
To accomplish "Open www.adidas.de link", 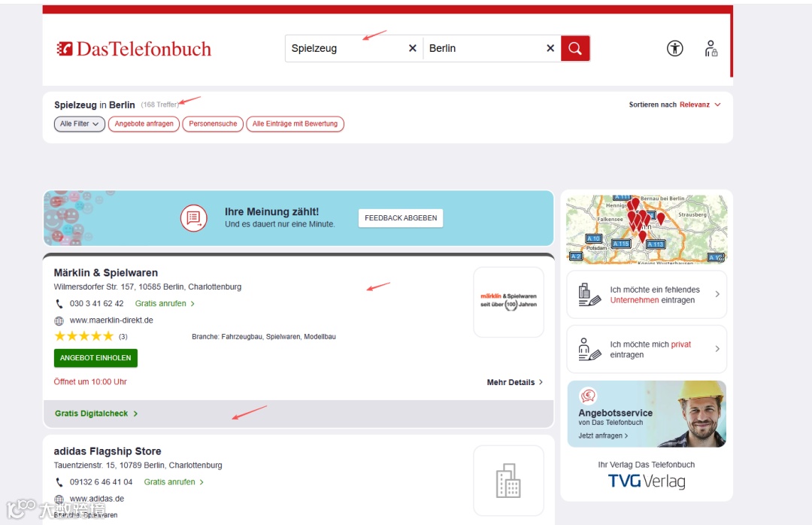I will pyautogui.click(x=97, y=499).
